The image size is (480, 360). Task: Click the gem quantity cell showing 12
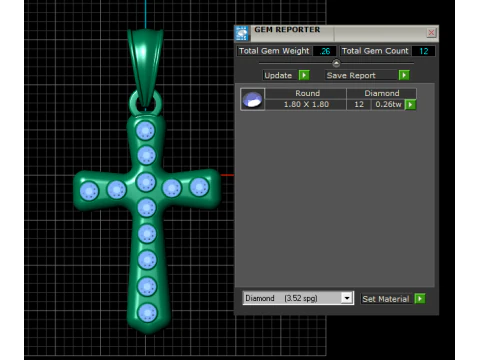click(359, 104)
